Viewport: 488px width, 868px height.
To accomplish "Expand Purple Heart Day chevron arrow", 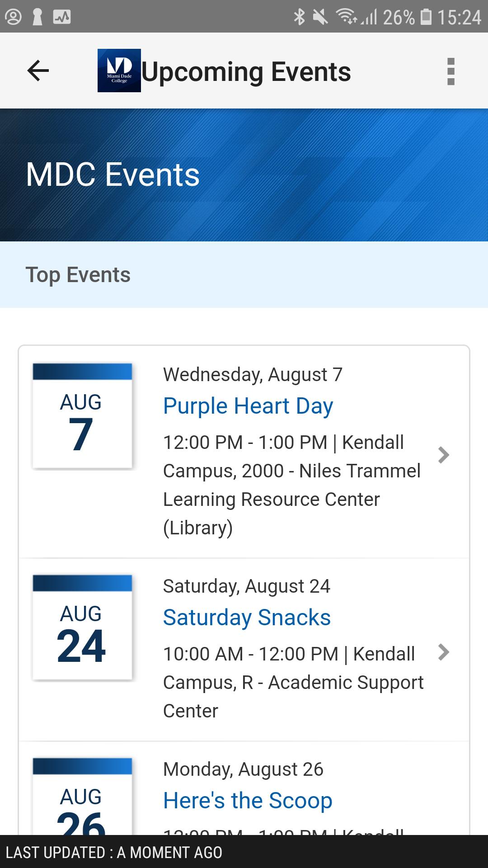I will point(444,455).
